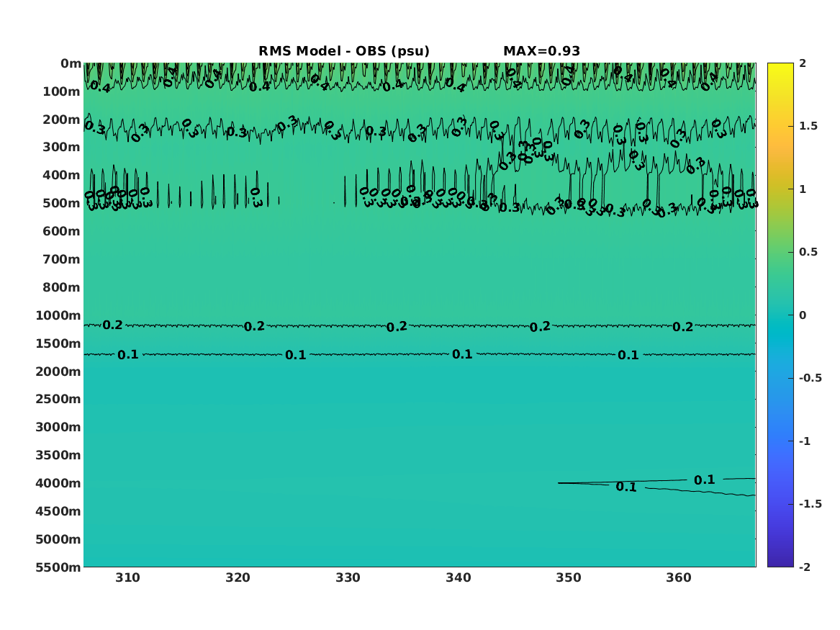Pick the "3000m" depth axis label

pos(58,427)
